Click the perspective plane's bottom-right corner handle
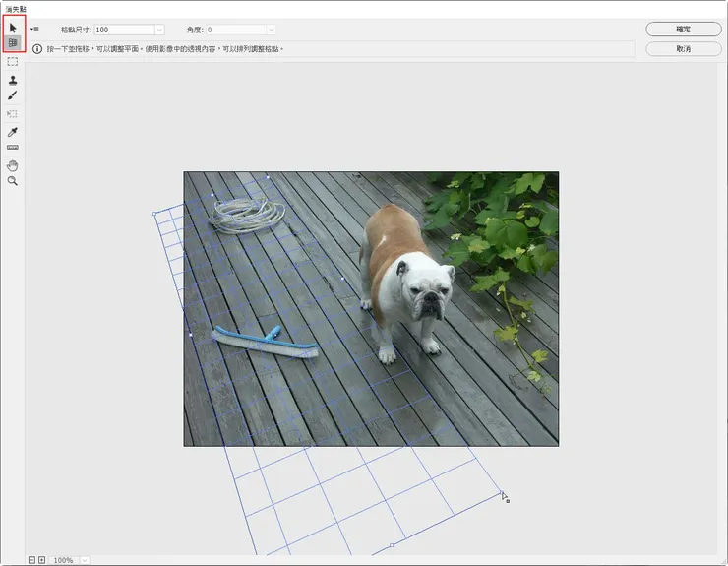 pos(501,493)
